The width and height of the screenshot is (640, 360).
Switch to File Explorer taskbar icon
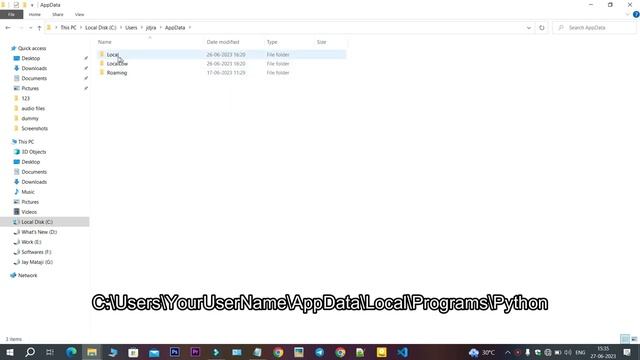click(92, 352)
